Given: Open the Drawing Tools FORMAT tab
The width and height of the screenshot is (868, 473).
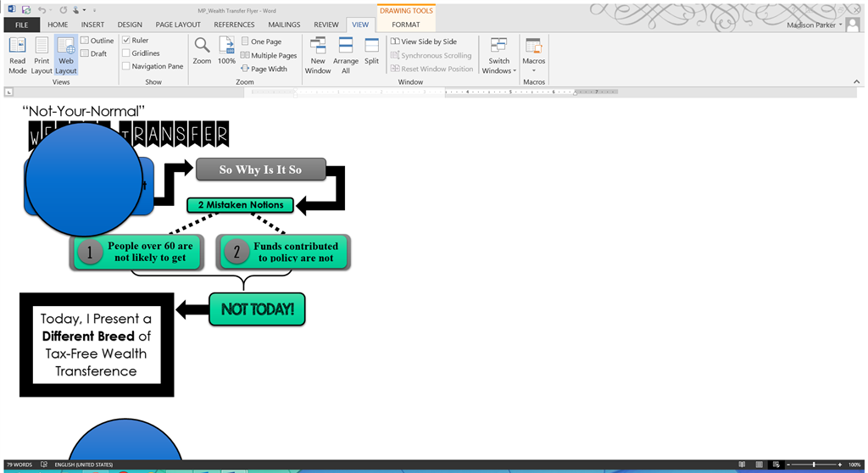Looking at the screenshot, I should [x=406, y=25].
